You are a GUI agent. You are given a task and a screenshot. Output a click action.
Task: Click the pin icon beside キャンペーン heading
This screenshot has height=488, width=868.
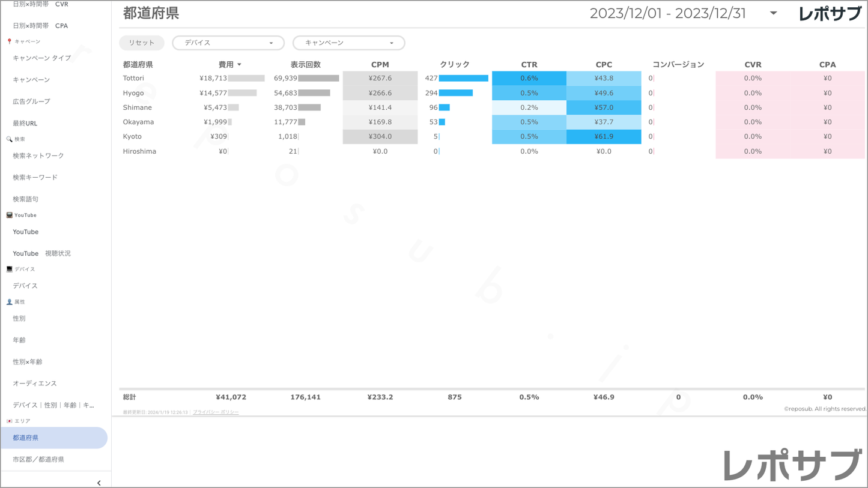[9, 41]
